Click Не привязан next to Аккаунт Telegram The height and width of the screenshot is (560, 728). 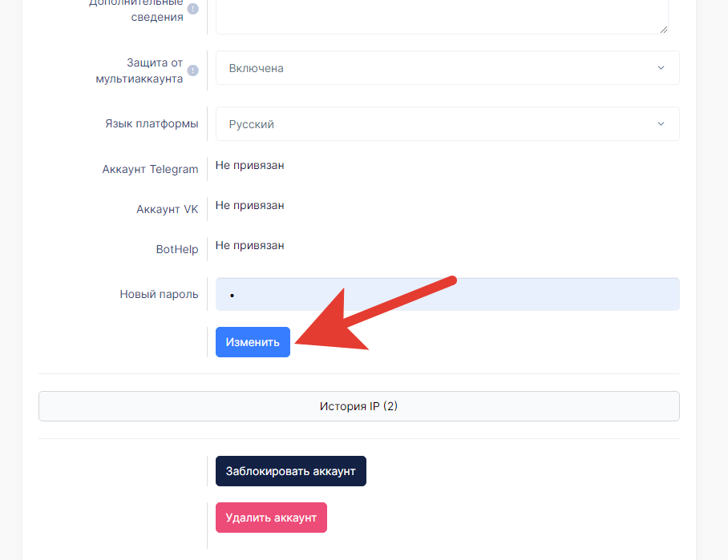[x=249, y=166]
